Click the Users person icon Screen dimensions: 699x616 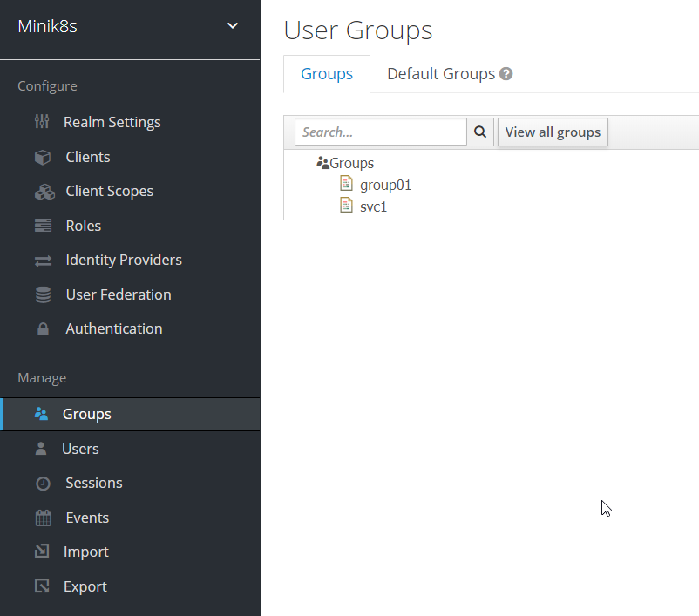(41, 449)
